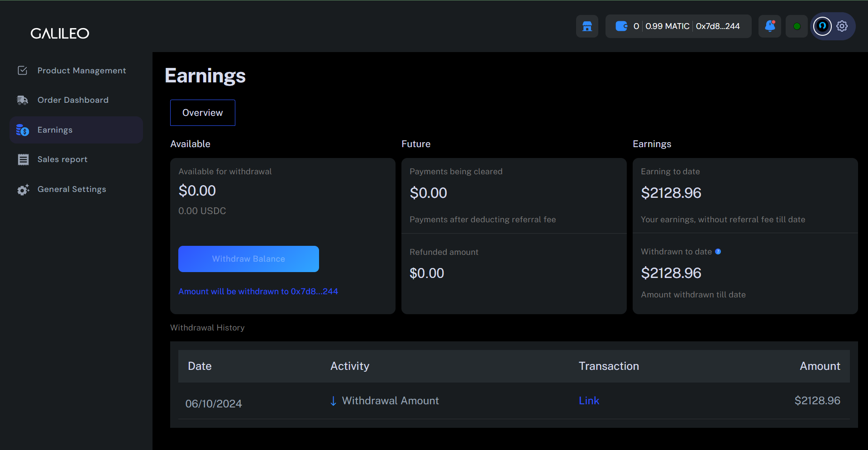Click the down arrow beside Withdrawal Amount
This screenshot has width=868, height=450.
point(334,401)
